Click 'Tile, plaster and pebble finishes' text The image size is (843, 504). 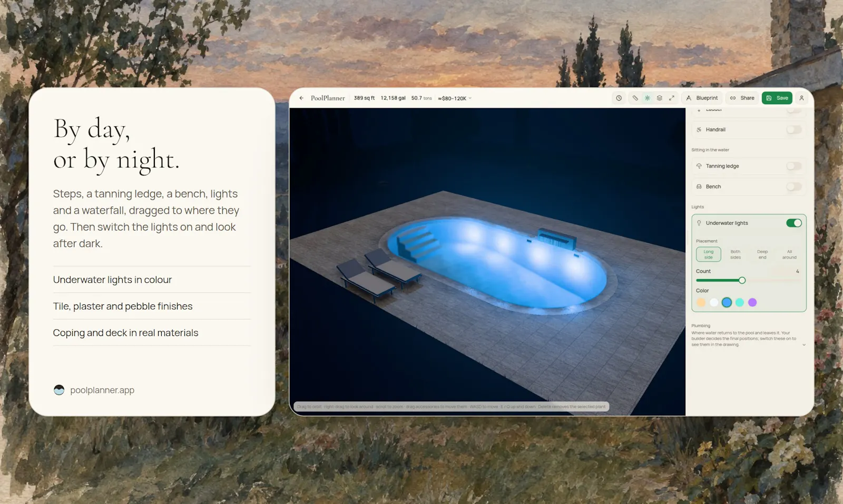click(x=123, y=306)
